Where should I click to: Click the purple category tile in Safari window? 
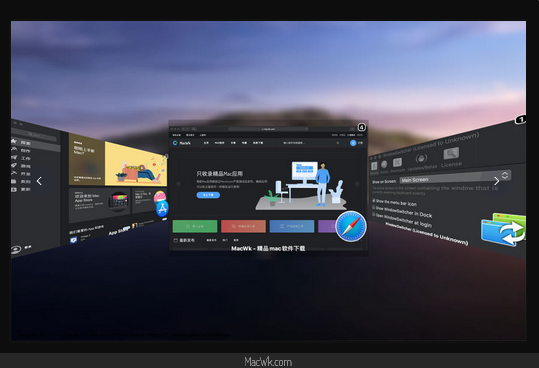327,226
